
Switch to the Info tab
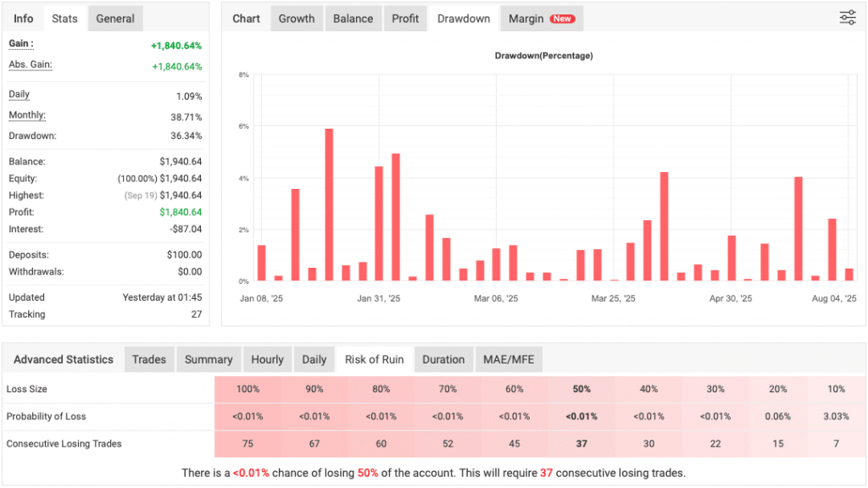click(24, 19)
